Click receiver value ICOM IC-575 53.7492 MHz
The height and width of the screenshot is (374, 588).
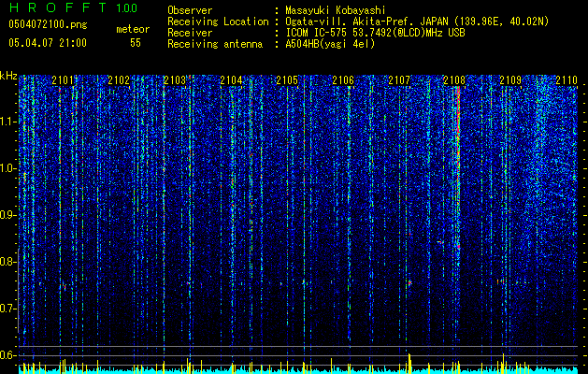[x=375, y=33]
